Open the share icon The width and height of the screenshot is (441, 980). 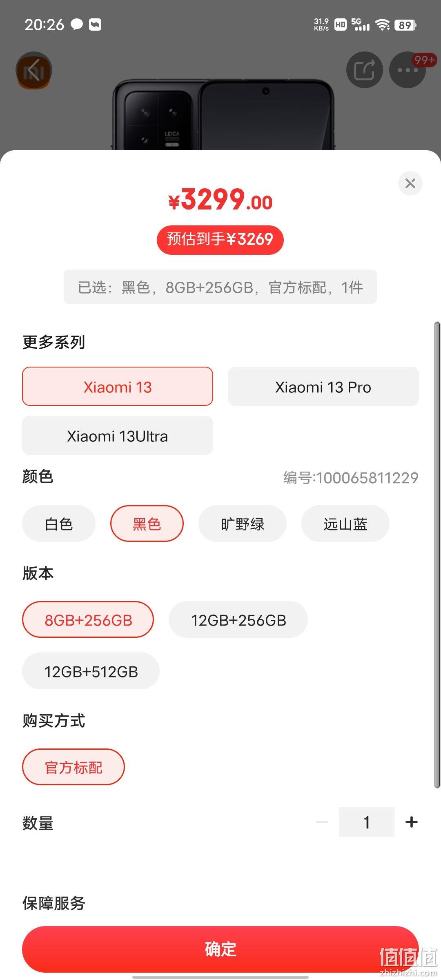coord(364,70)
